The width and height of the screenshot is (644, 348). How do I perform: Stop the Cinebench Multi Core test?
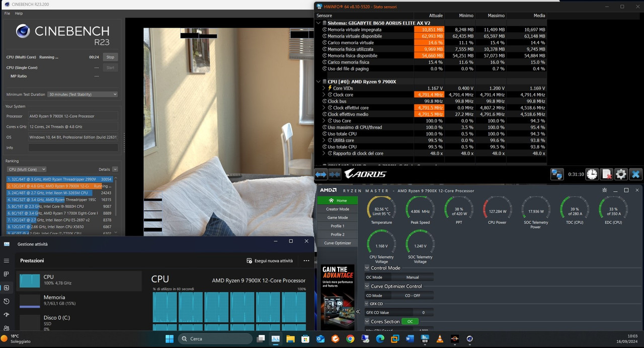(110, 57)
